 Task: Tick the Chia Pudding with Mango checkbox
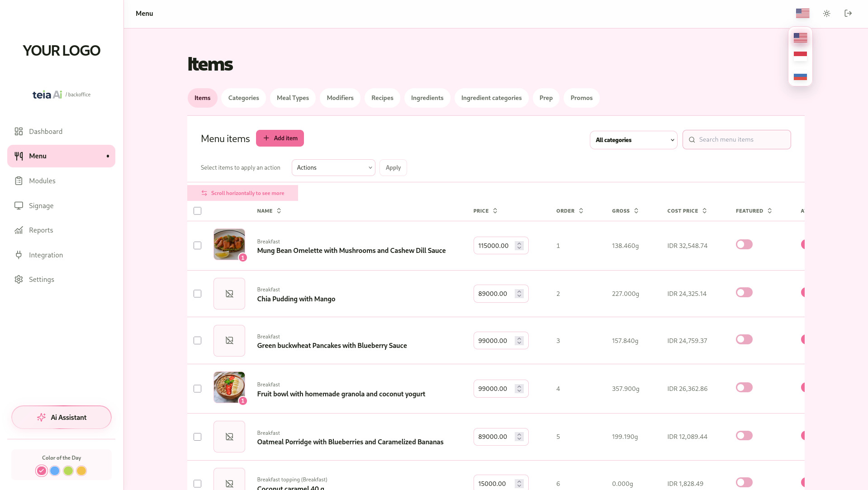pyautogui.click(x=197, y=294)
